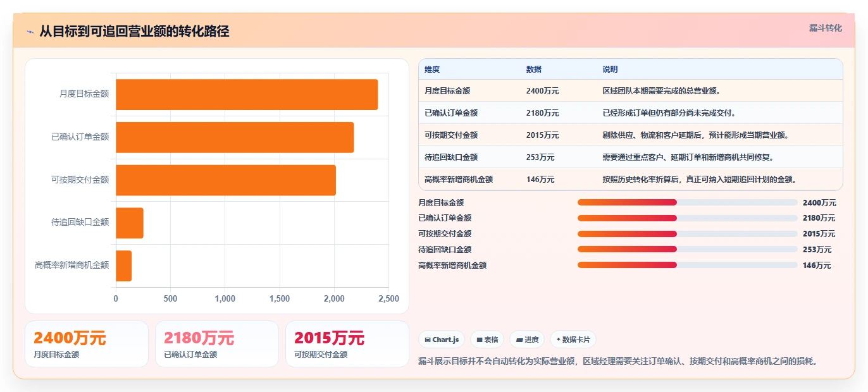Screen dimensions: 868x392
Task: Click the 可按期交付金额 chart axis label
Action: point(80,180)
